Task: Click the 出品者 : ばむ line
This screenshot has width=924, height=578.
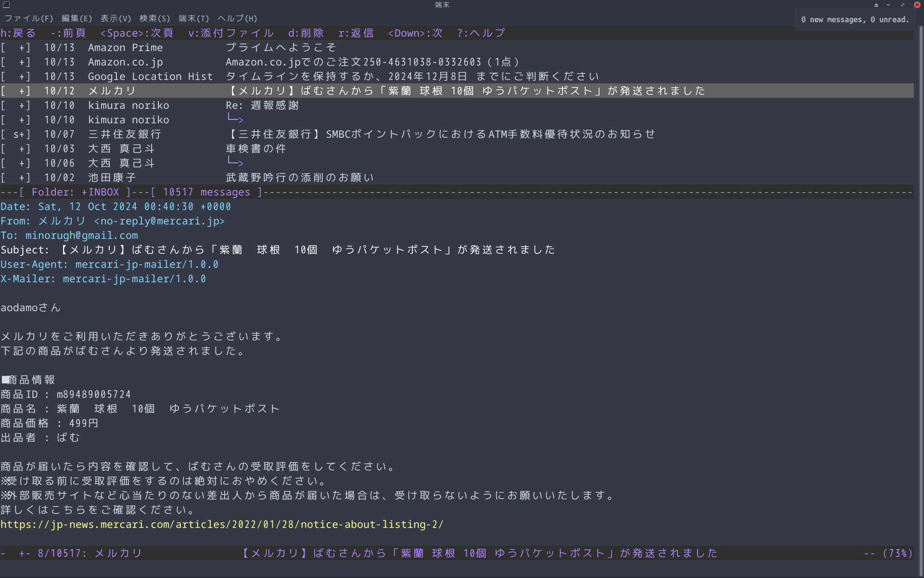Action: [x=40, y=438]
